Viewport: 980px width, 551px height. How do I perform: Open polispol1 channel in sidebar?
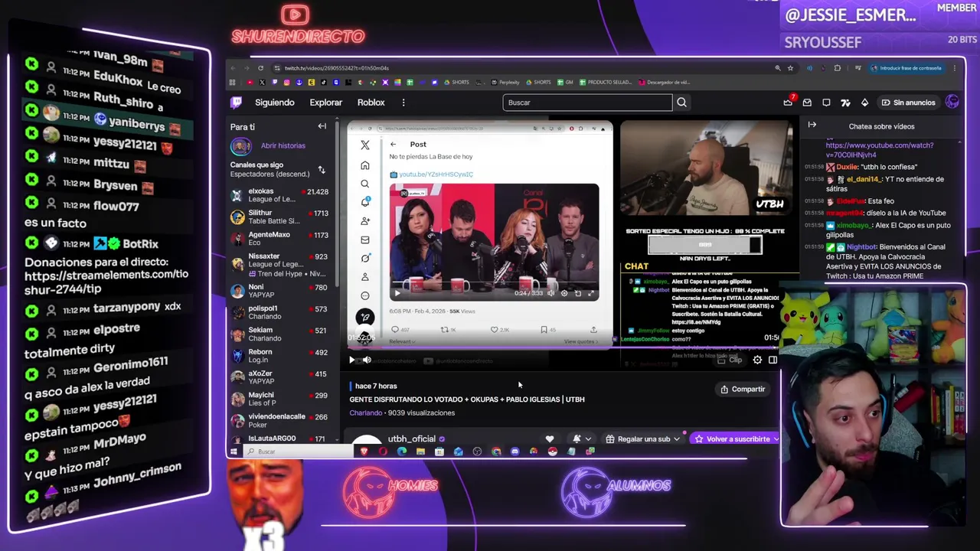tap(279, 312)
